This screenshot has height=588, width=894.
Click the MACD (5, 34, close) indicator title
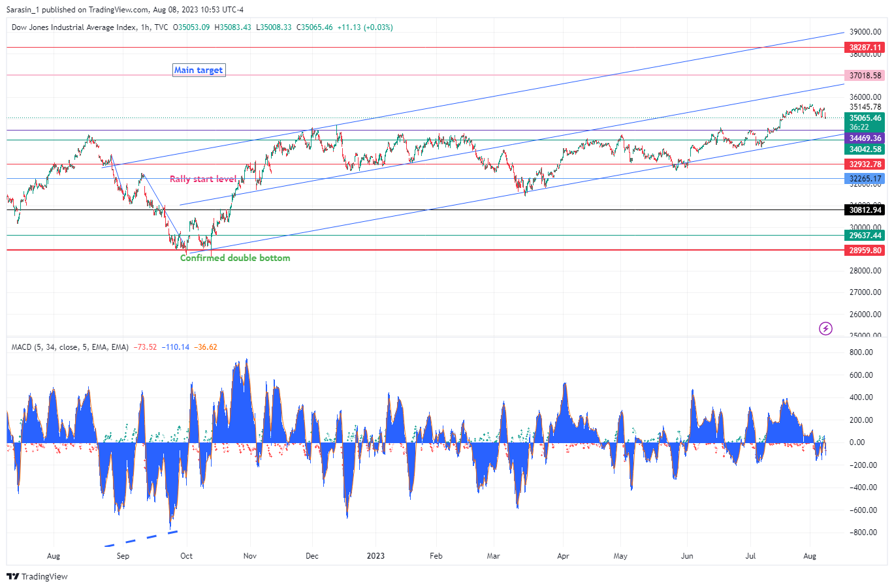(x=70, y=347)
